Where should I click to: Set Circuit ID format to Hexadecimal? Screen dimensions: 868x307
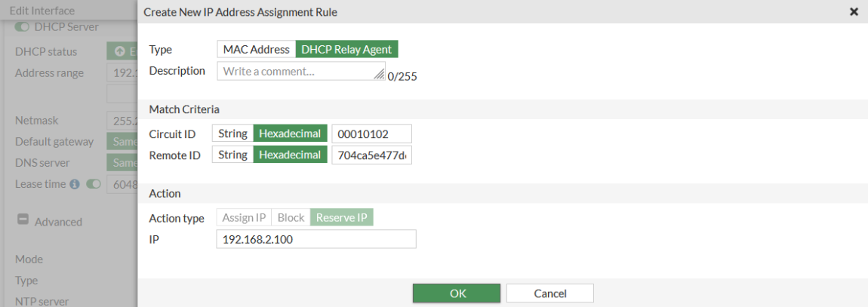click(290, 134)
